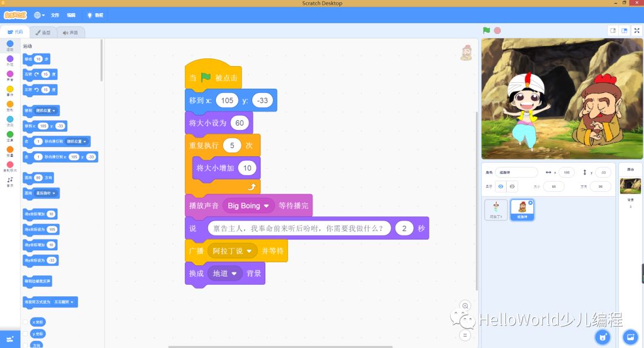This screenshot has height=348, width=644.
Task: Enter full screen stage mode
Action: [636, 30]
